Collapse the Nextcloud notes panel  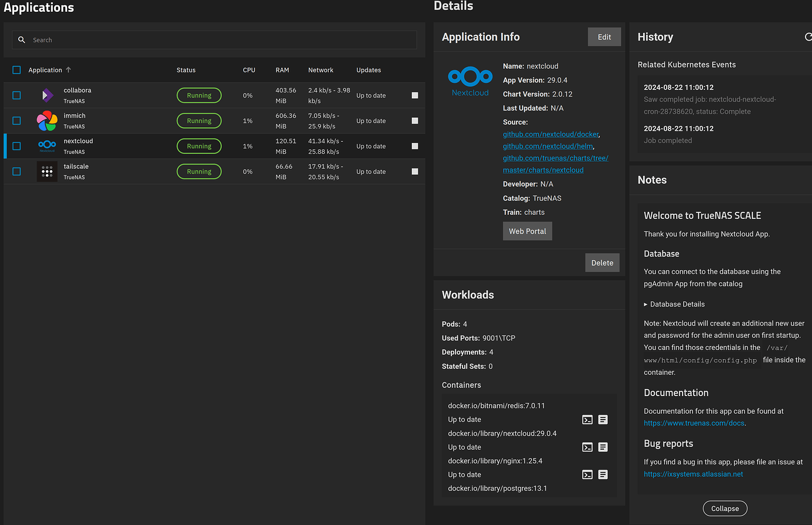point(724,508)
